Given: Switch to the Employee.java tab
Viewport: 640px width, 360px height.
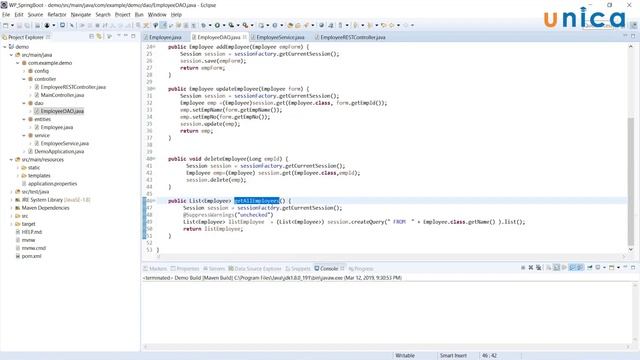Looking at the screenshot, I should [165, 37].
